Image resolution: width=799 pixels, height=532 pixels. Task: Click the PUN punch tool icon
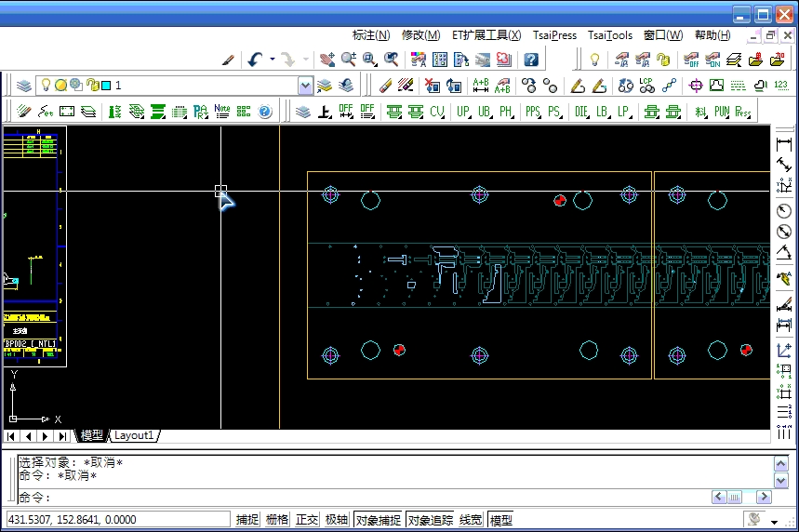tap(722, 112)
